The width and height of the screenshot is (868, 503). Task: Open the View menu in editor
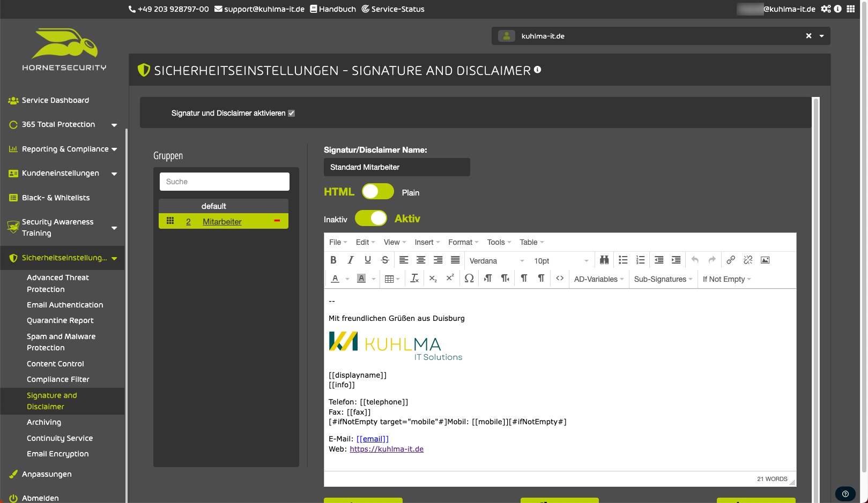point(395,242)
